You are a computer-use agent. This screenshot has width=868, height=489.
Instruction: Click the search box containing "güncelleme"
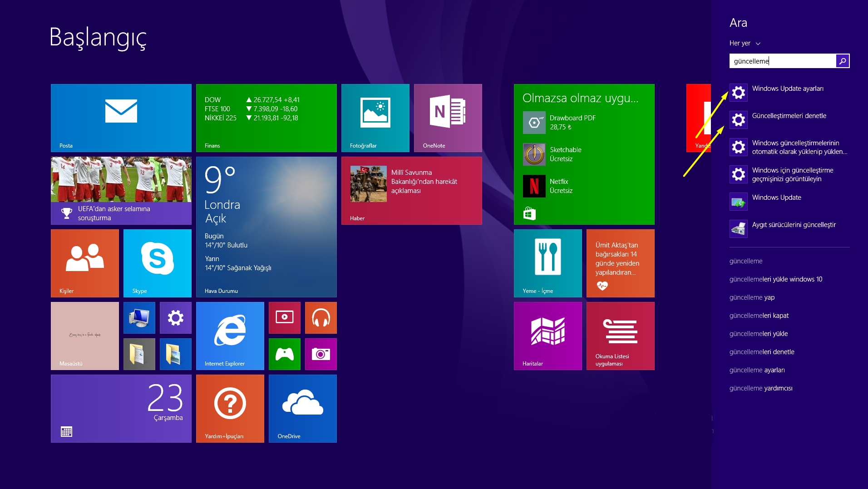[782, 61]
